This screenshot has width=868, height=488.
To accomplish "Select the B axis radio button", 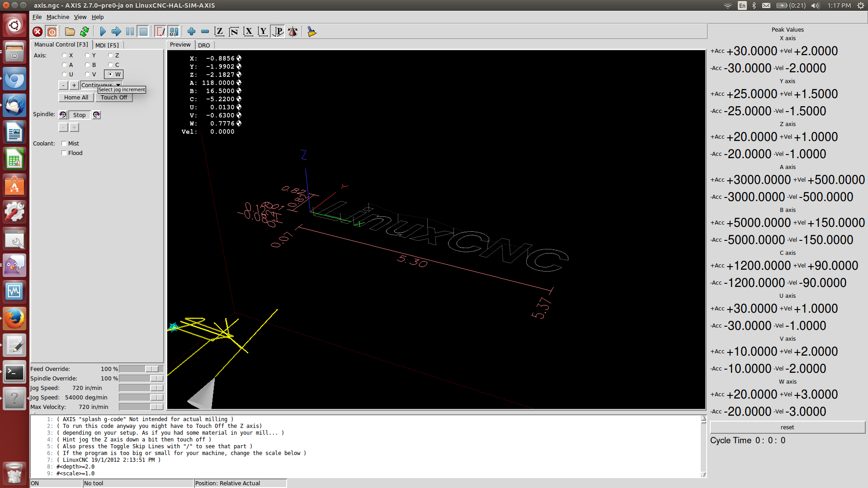I will (87, 65).
